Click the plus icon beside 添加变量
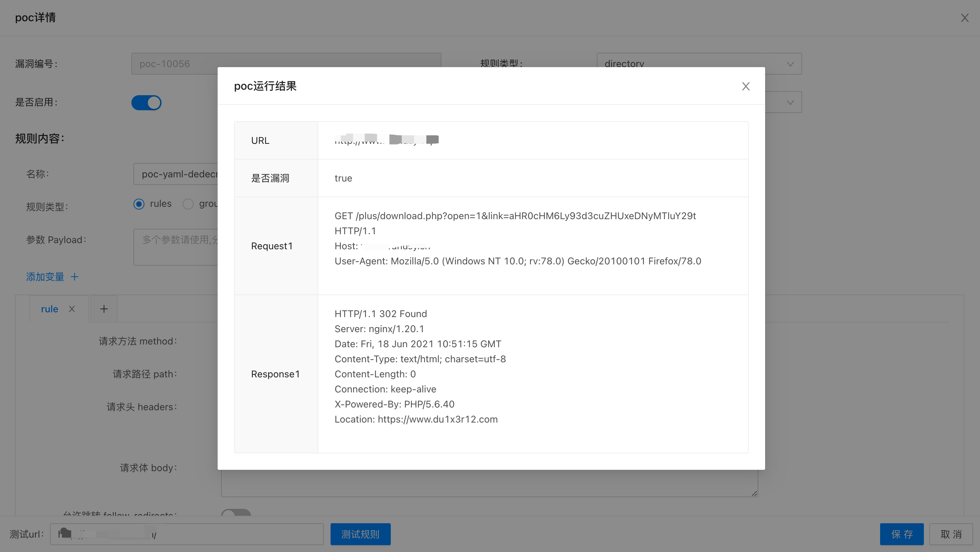This screenshot has height=552, width=980. tap(75, 277)
